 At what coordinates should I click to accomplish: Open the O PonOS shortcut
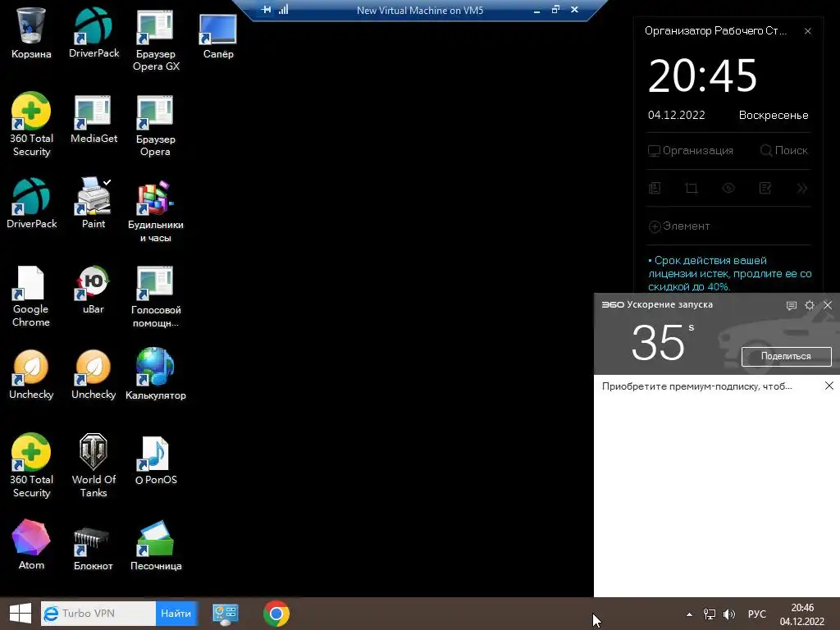click(x=156, y=459)
